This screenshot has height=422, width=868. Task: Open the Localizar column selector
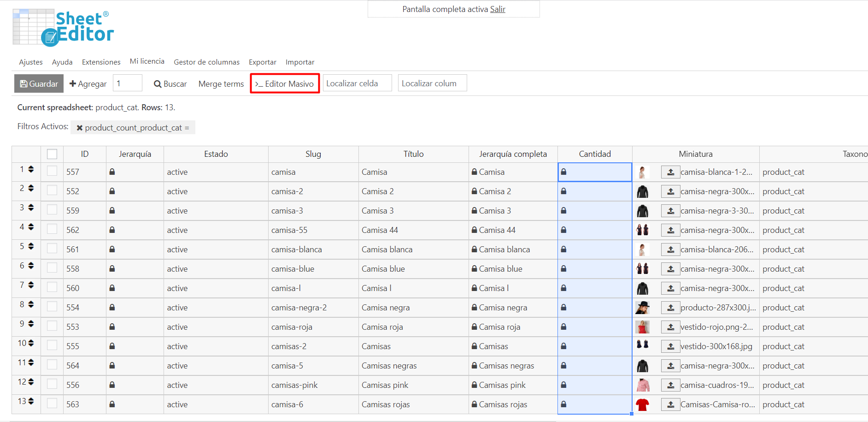click(x=432, y=83)
